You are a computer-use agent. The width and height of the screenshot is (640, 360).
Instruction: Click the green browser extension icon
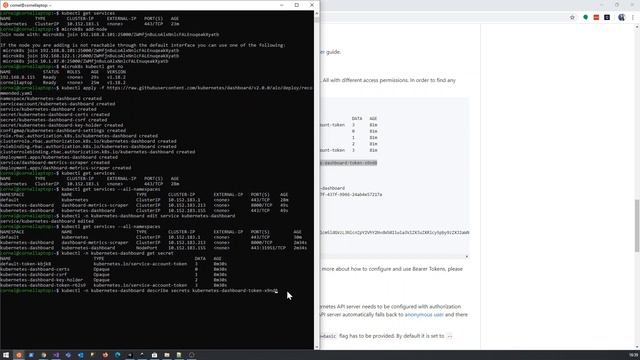tap(585, 18)
